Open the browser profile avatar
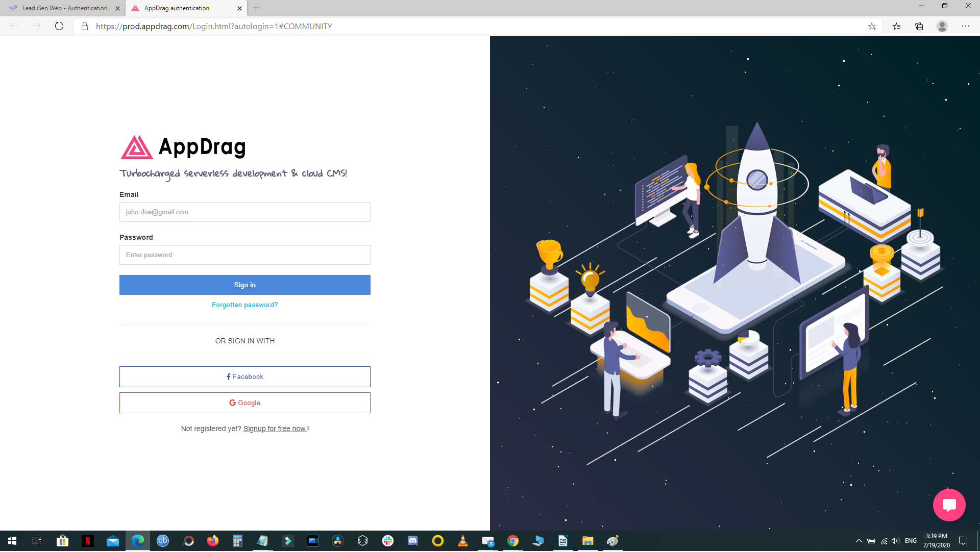 942,27
